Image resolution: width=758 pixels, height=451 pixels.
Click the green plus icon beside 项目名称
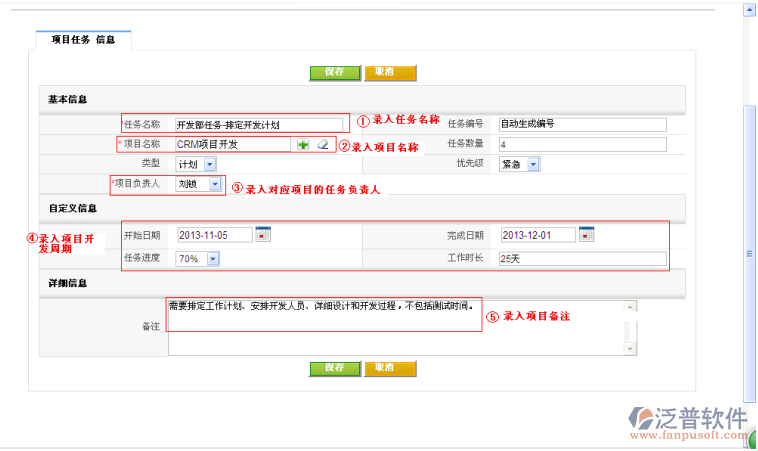(x=303, y=144)
